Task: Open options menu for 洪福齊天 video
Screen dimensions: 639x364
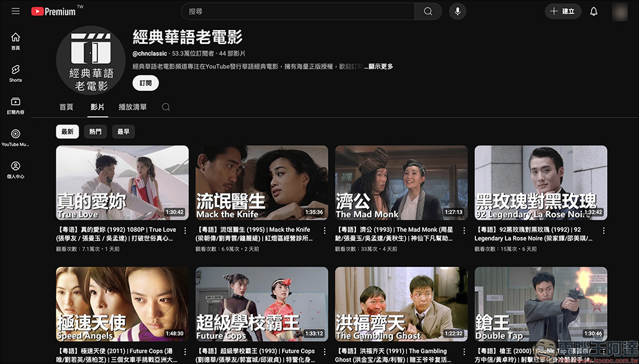Action: point(464,352)
